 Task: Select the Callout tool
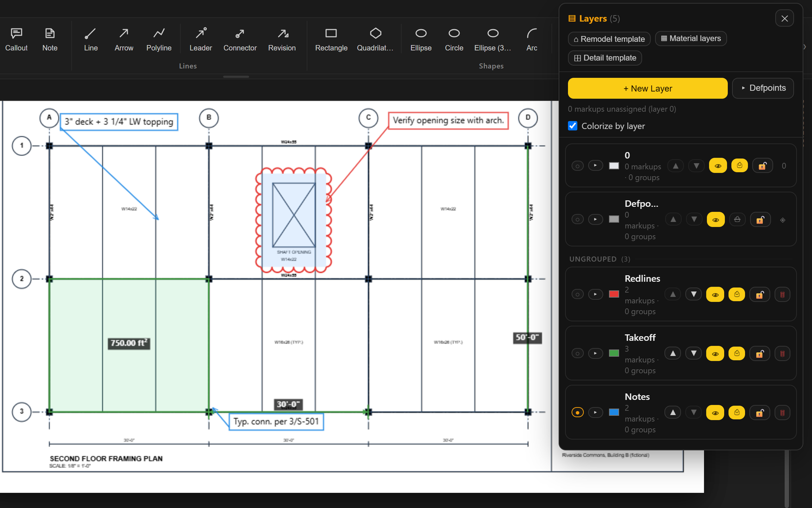16,40
